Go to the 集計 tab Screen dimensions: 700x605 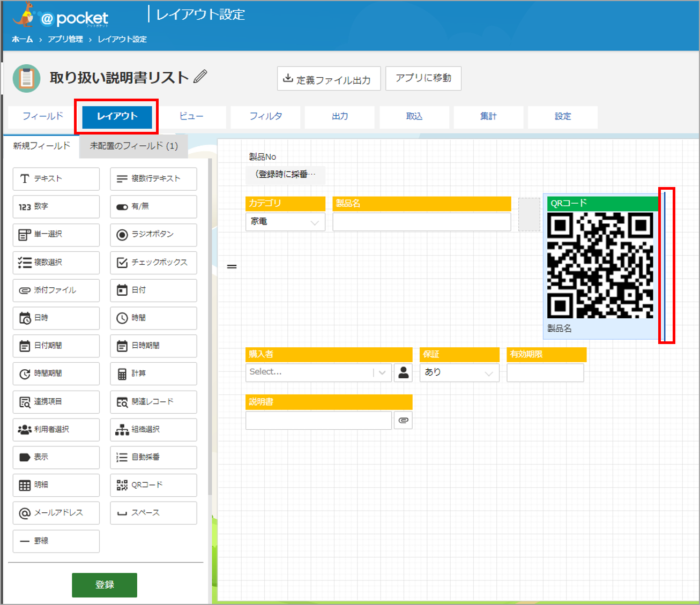coord(488,117)
